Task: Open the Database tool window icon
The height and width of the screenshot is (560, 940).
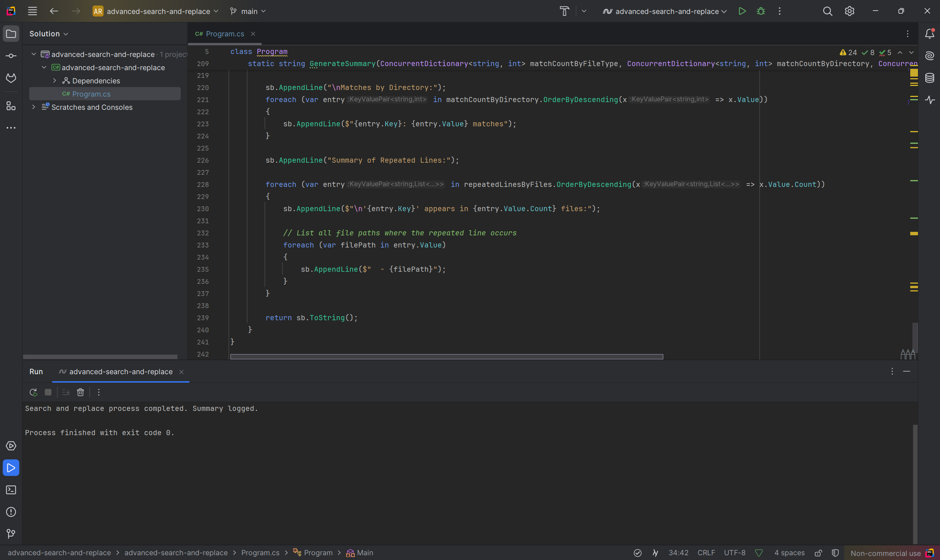Action: pos(929,78)
